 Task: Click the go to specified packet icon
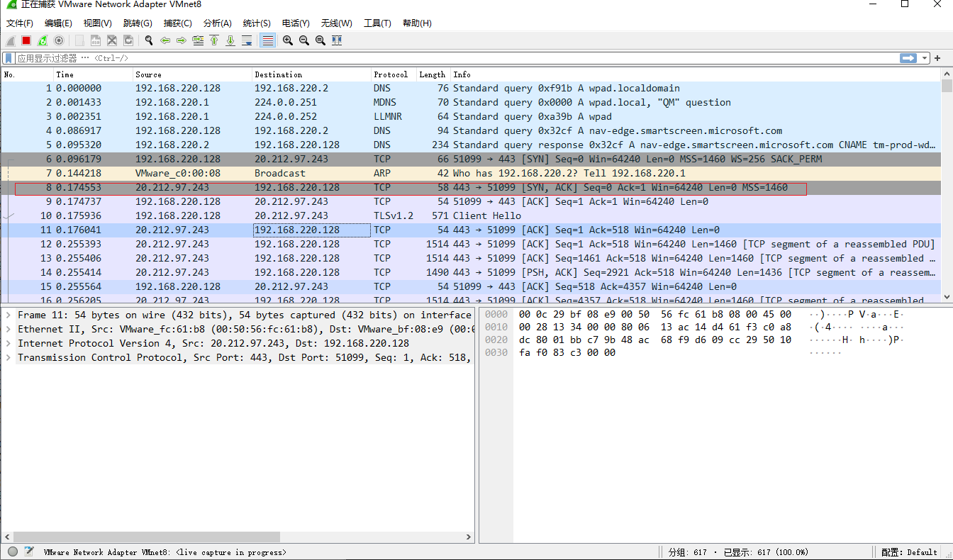tap(198, 40)
